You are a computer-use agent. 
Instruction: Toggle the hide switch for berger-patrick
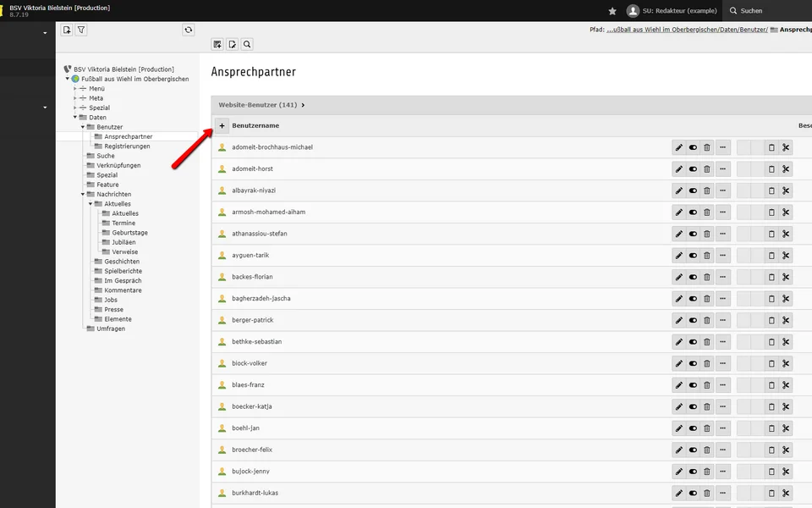click(x=693, y=320)
